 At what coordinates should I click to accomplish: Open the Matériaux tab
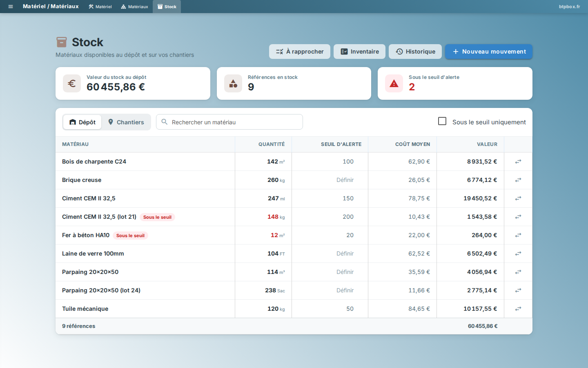[134, 7]
